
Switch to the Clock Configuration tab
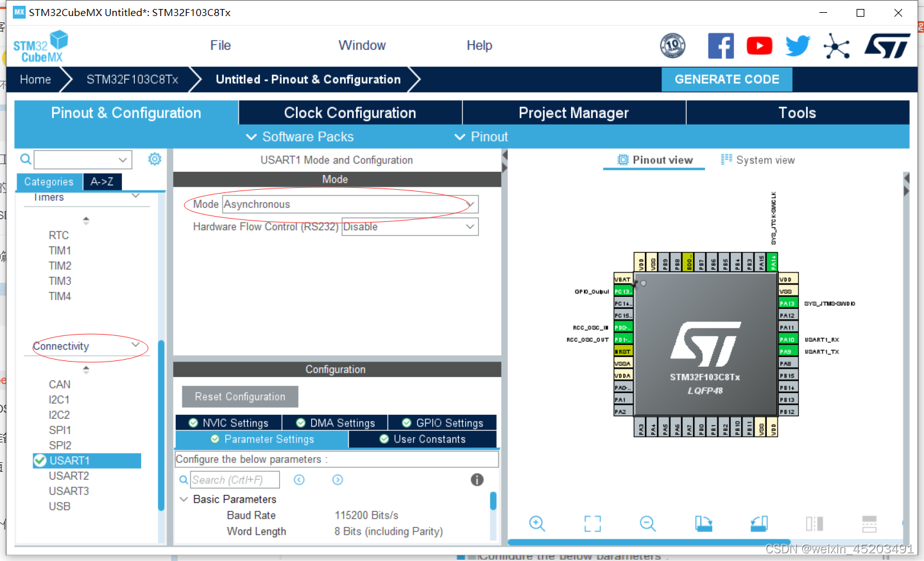(350, 113)
